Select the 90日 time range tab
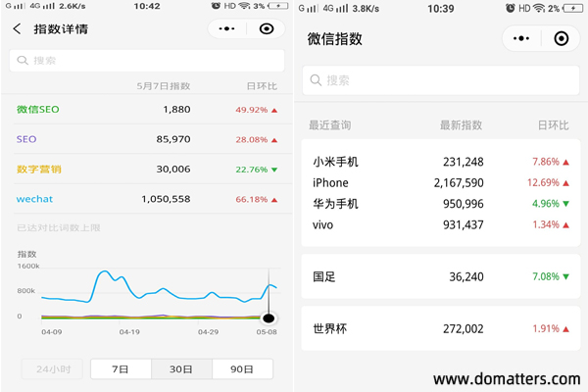The image size is (588, 392). (x=242, y=369)
